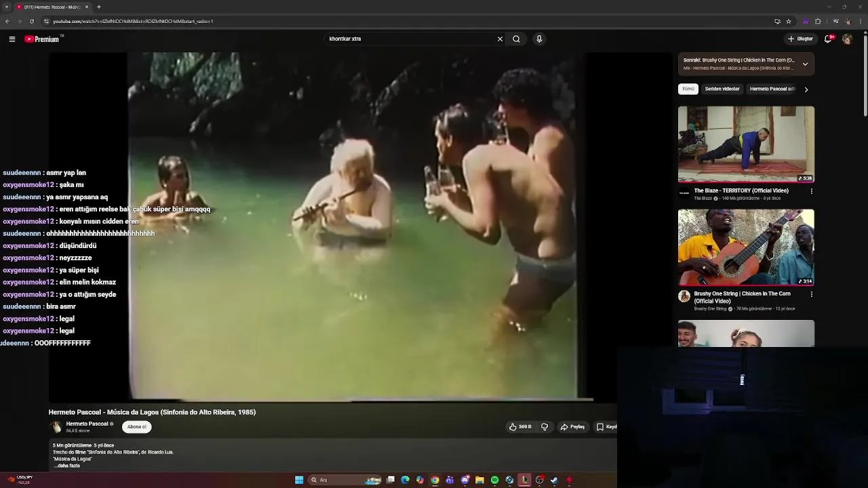Viewport: 868px width, 488px height.
Task: Open the browser extensions puzzle icon
Action: coord(818,21)
